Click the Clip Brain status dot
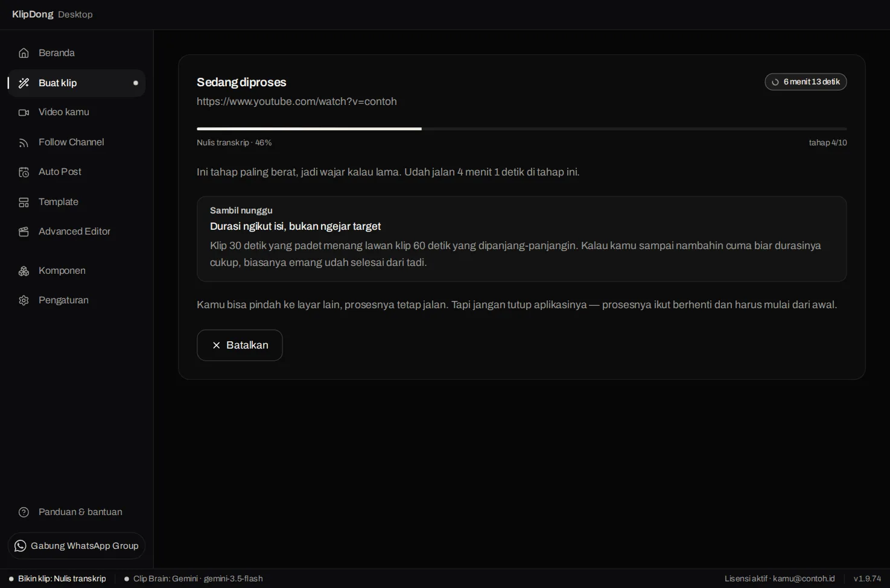The width and height of the screenshot is (890, 588). pyautogui.click(x=127, y=579)
